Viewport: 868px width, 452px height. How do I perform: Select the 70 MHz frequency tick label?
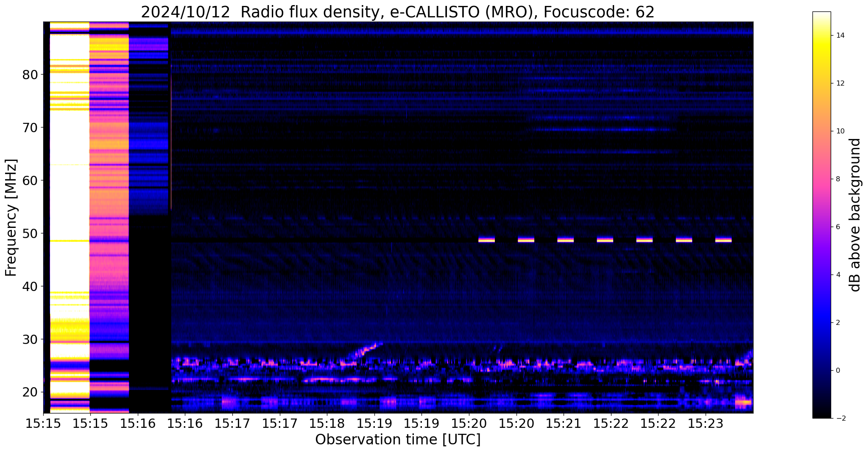point(30,128)
